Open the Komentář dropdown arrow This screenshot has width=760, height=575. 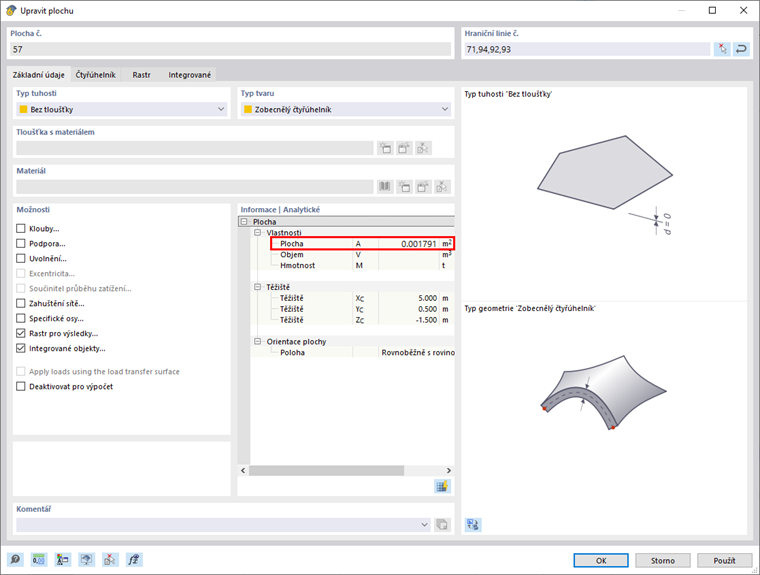pyautogui.click(x=425, y=525)
